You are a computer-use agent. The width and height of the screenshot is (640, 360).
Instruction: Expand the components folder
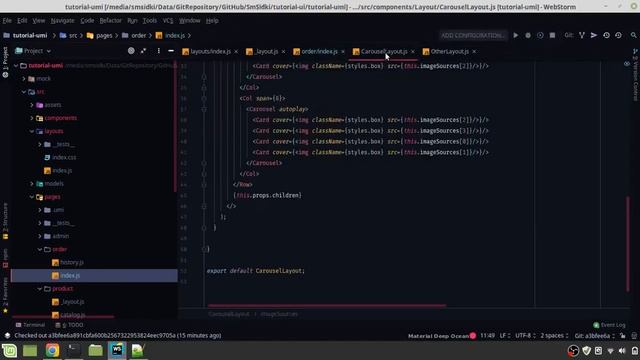(32, 118)
